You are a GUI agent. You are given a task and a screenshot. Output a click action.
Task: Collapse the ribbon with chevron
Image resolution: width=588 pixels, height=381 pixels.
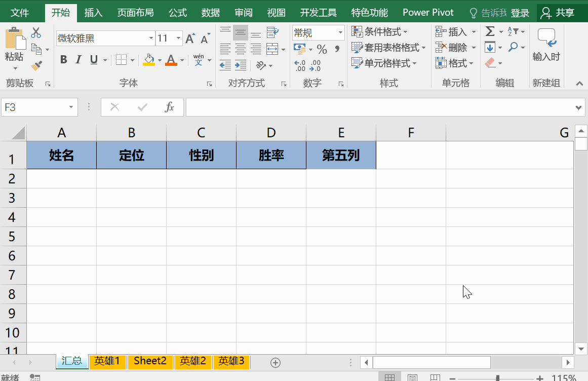579,83
